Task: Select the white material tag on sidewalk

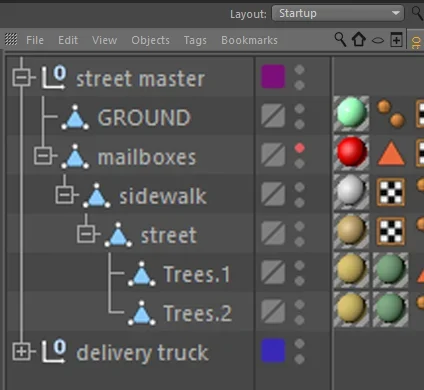Action: click(x=351, y=192)
